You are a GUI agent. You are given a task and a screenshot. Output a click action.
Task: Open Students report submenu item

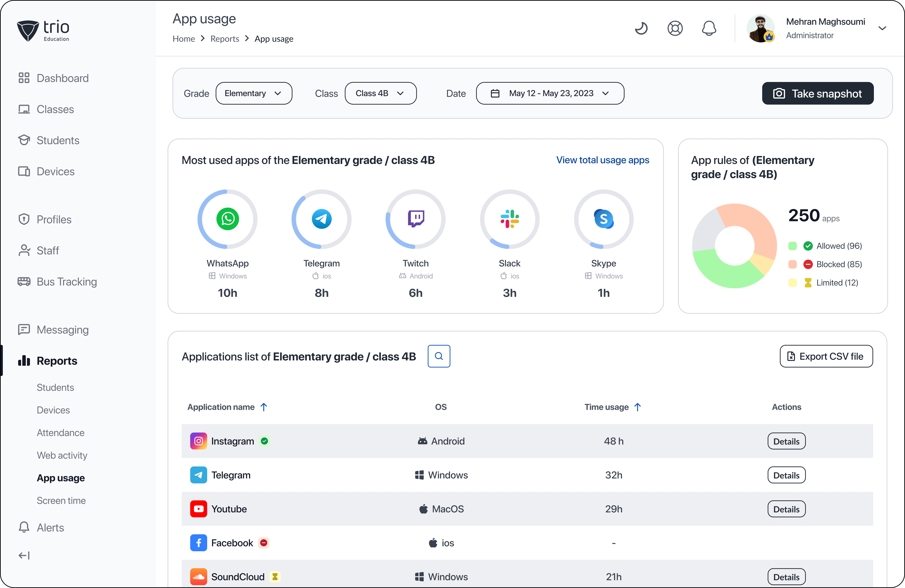[x=56, y=387]
